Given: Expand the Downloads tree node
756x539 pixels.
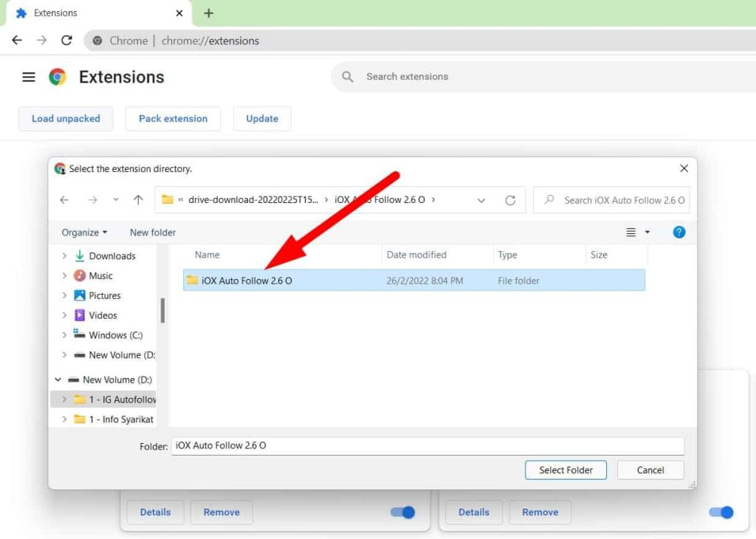Looking at the screenshot, I should [64, 256].
